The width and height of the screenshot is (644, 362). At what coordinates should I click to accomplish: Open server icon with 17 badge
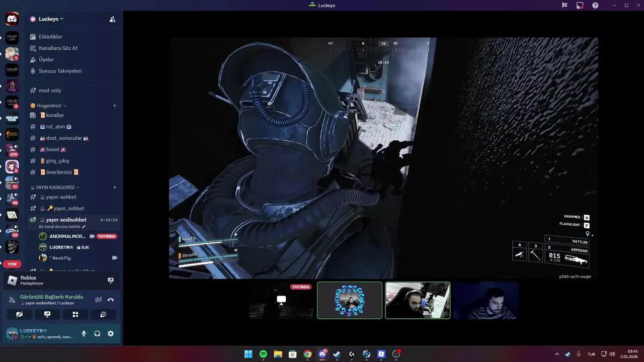[x=12, y=182]
